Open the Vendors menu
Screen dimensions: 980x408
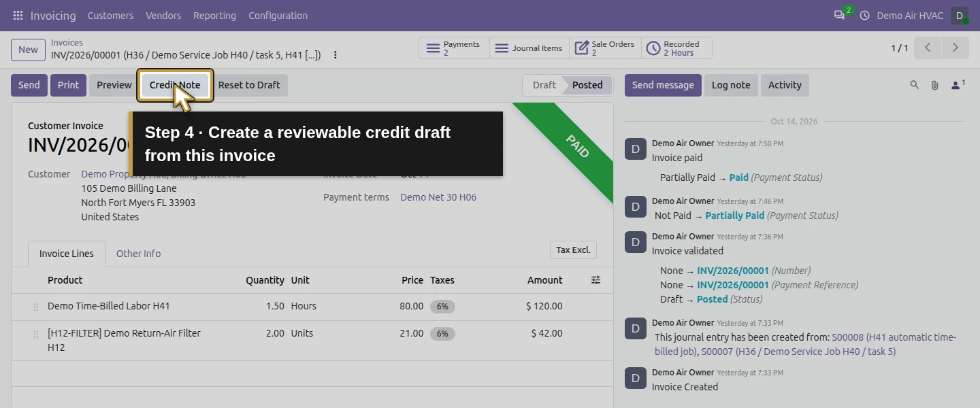[163, 15]
